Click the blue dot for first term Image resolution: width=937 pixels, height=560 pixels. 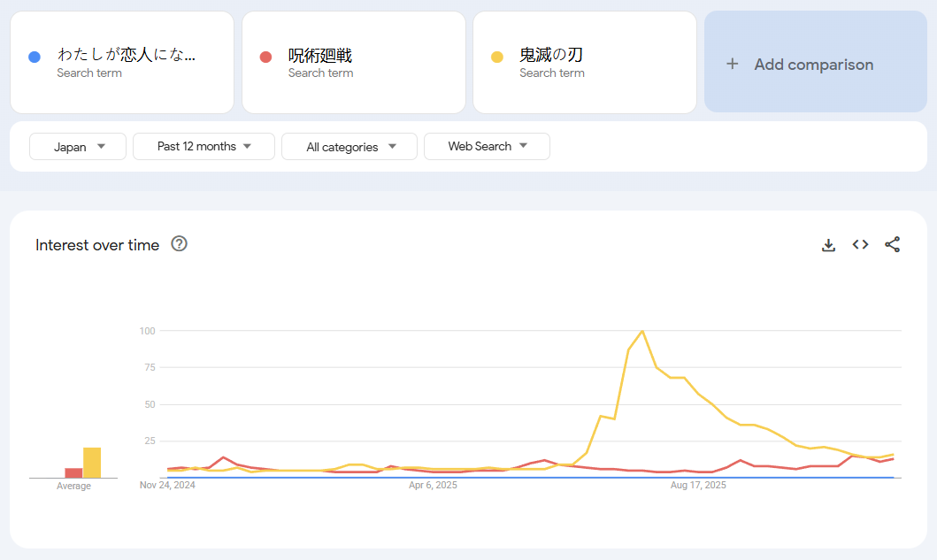(35, 57)
